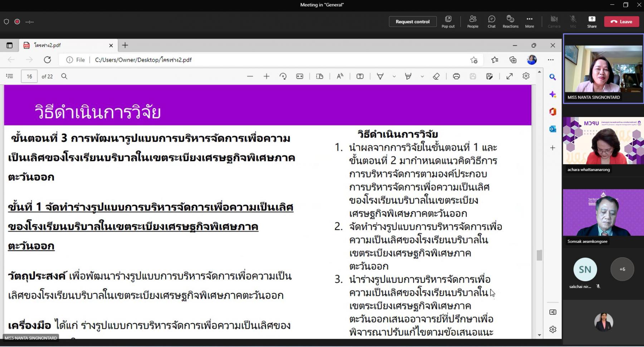This screenshot has width=644, height=347.
Task: Click Save as icon
Action: coord(489,76)
